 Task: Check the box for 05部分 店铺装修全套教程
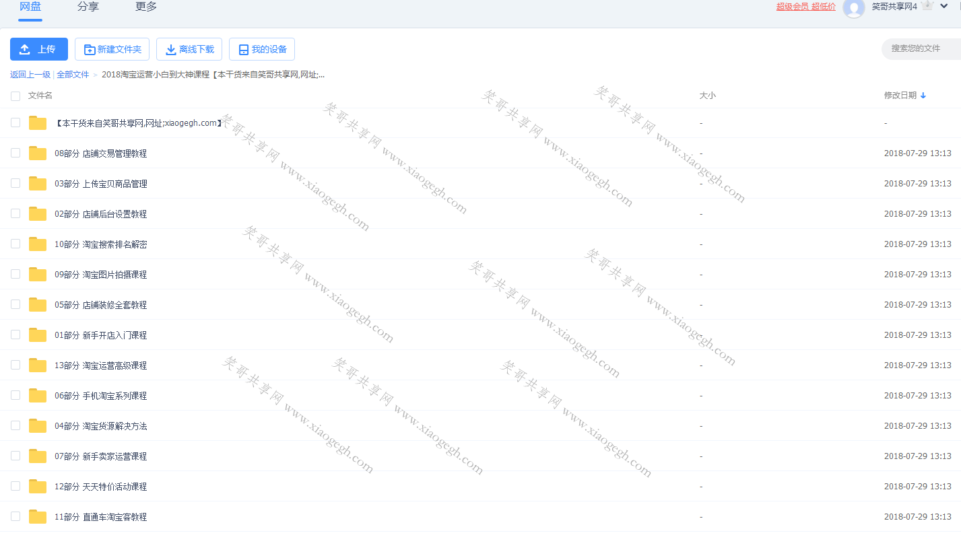click(x=15, y=304)
